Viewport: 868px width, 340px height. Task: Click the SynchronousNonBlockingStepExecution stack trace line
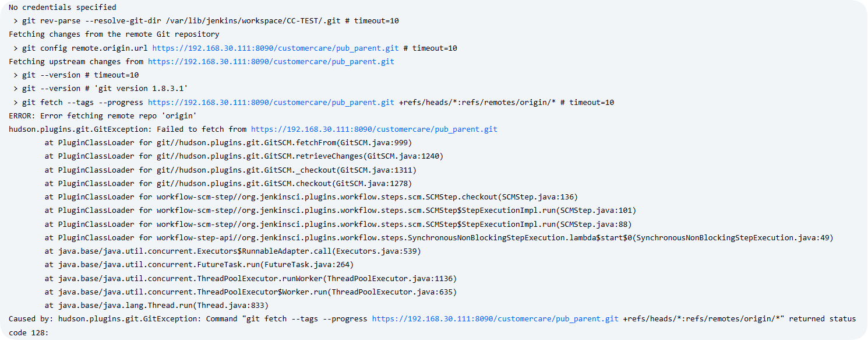tap(439, 237)
